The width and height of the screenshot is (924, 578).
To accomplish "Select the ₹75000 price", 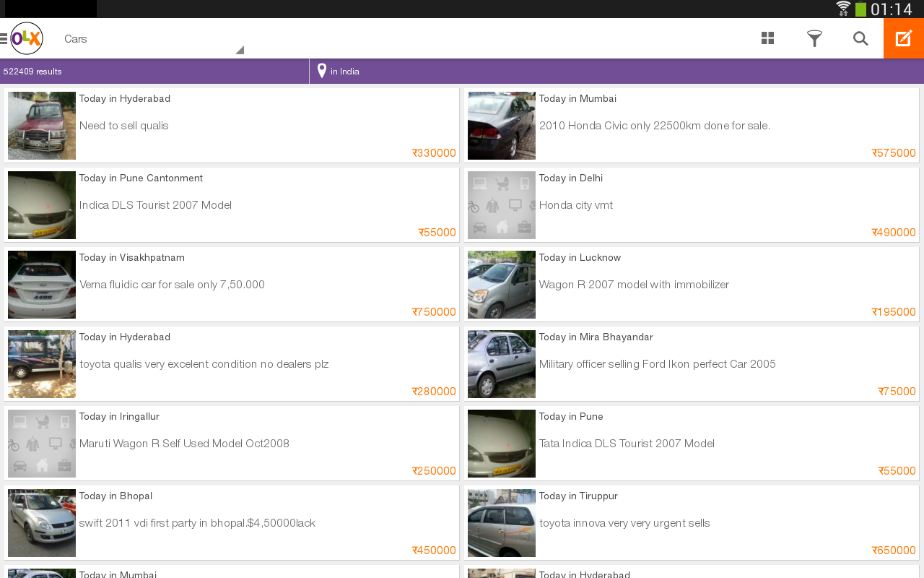I will point(897,392).
